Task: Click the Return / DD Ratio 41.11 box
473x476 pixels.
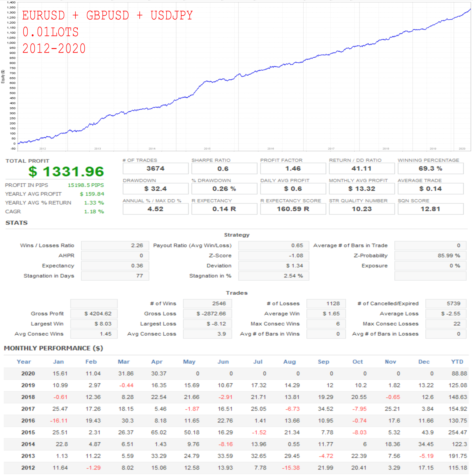Action: pyautogui.click(x=361, y=168)
